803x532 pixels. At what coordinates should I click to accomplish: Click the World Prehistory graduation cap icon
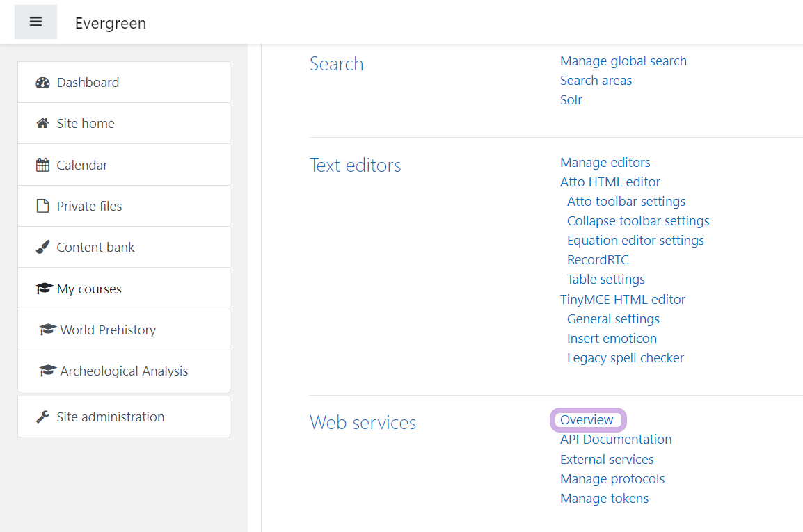pos(48,330)
